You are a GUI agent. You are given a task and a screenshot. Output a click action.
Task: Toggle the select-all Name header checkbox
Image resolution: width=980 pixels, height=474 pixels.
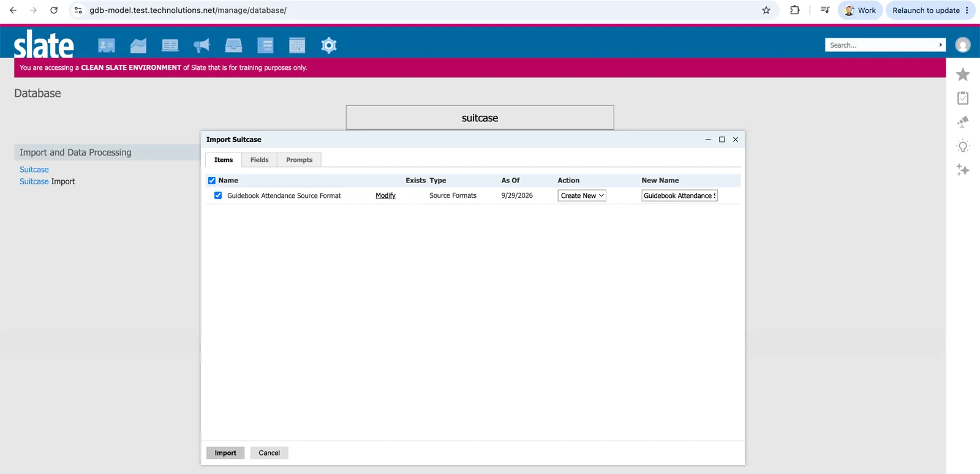[212, 181]
